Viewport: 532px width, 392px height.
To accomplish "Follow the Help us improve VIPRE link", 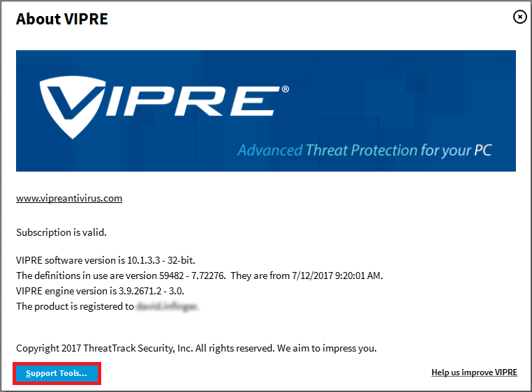I will [x=474, y=372].
